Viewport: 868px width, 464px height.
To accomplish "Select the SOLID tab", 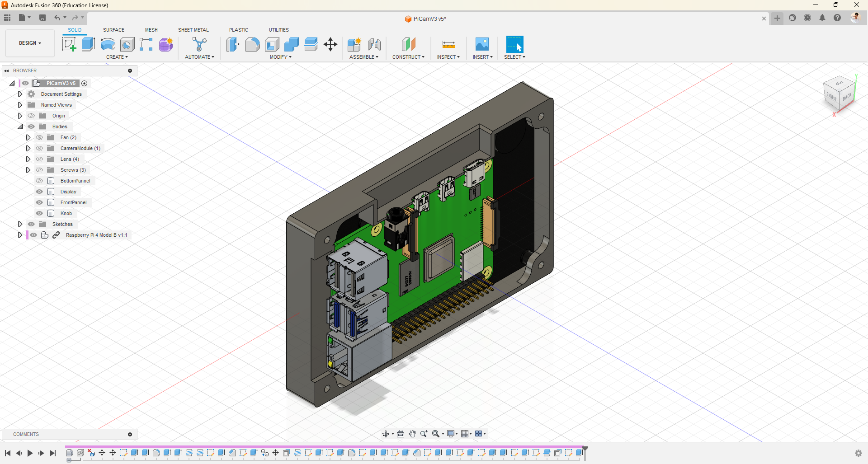I will point(75,30).
